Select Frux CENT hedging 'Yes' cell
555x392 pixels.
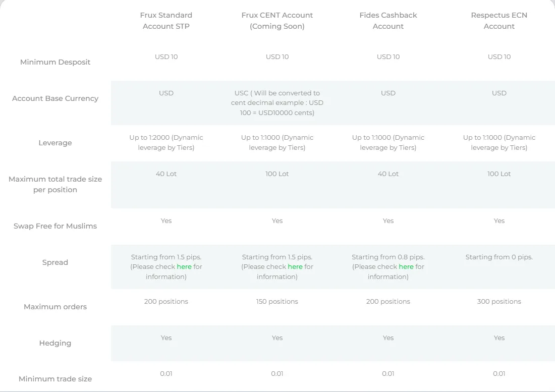[277, 338]
